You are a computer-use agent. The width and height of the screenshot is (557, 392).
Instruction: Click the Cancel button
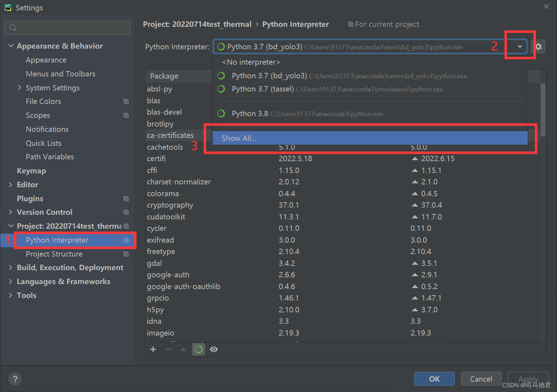click(x=481, y=379)
